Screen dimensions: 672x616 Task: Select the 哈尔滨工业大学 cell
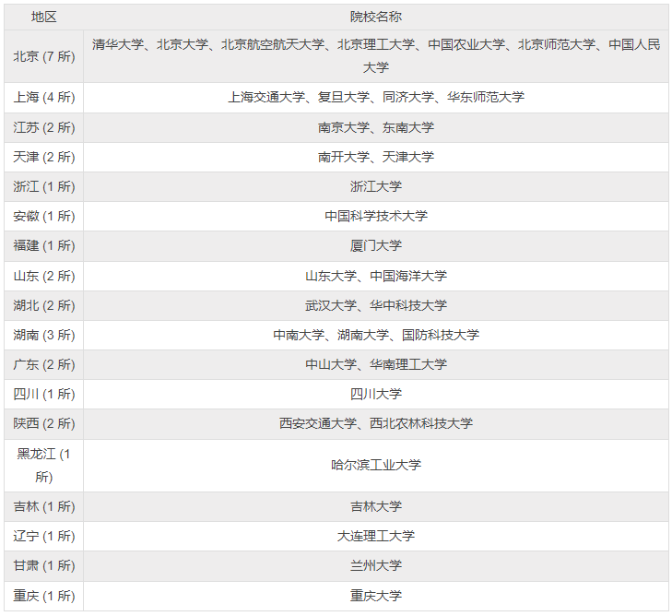(376, 465)
